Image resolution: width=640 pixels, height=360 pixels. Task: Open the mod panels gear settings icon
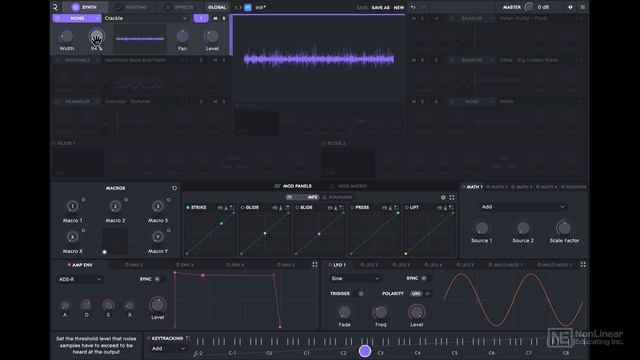443,198
